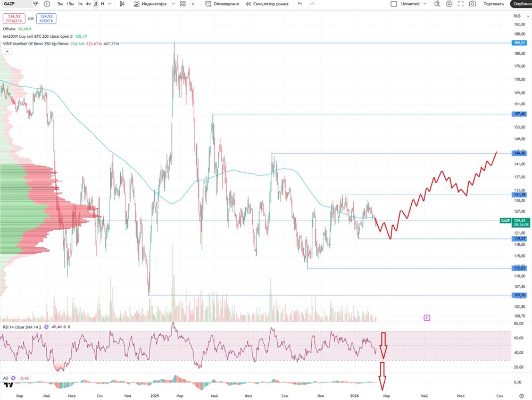Viewport: 532px width, 400px height.
Task: Click the 119,57 price line label
Action: [x=519, y=239]
